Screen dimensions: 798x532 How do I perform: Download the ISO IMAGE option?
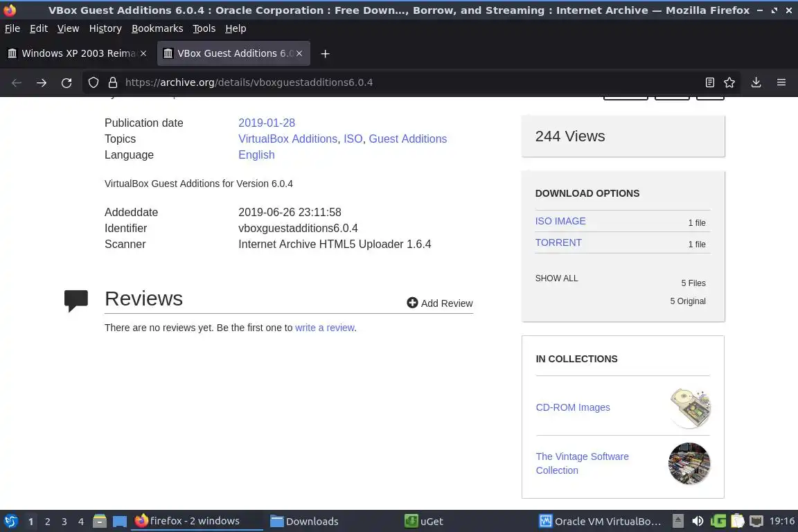[x=560, y=221]
